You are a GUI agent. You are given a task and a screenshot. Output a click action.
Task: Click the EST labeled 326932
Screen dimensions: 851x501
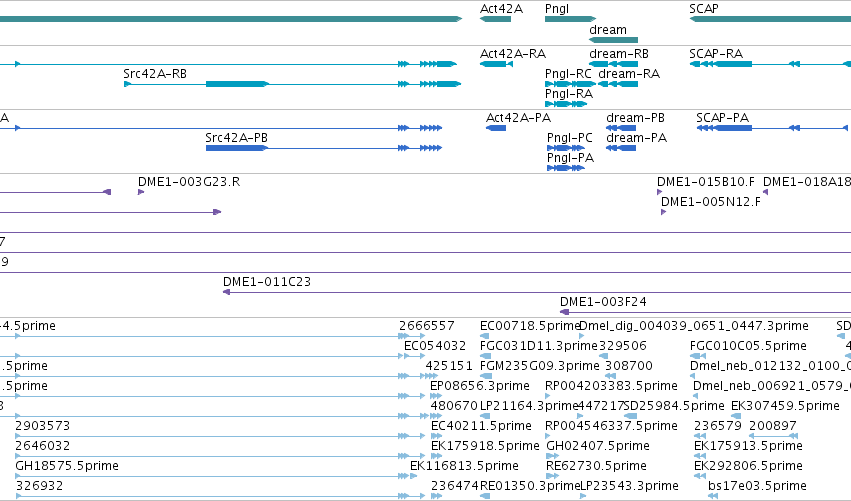click(x=39, y=486)
